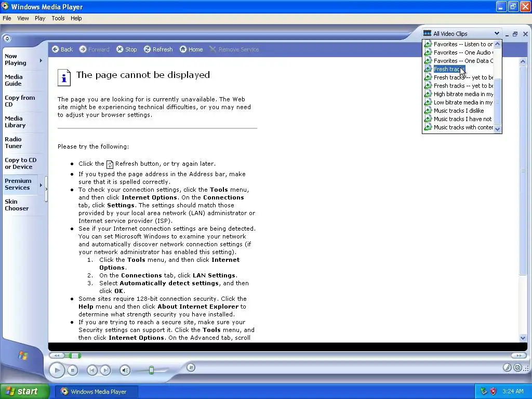Expand the Premium Services arrow submenu
532x399 pixels.
[41, 185]
